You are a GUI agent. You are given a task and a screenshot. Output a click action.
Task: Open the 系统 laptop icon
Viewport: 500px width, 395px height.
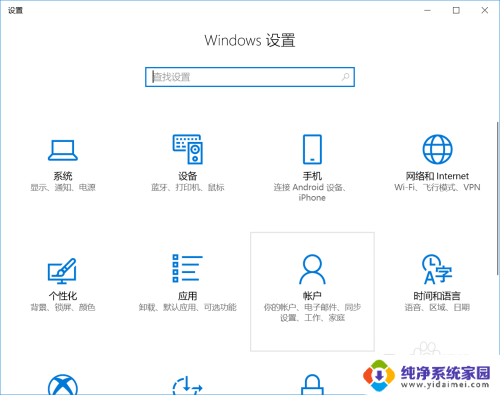coord(63,150)
